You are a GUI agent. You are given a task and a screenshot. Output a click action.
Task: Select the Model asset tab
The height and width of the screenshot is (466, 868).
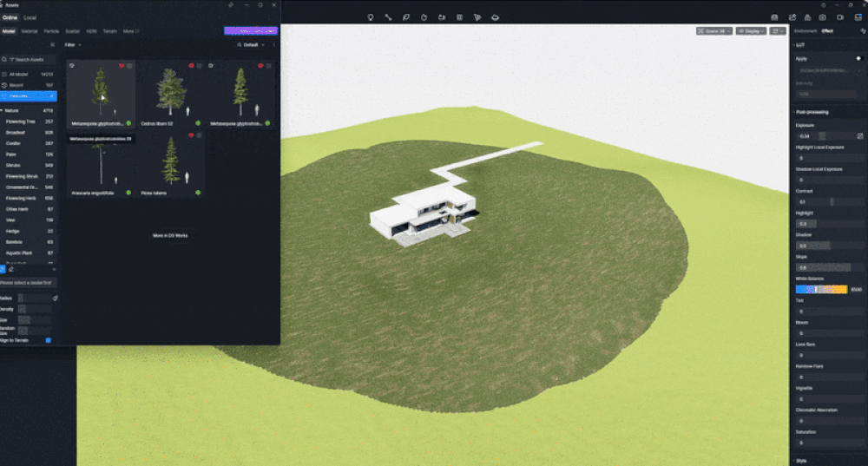[x=9, y=31]
